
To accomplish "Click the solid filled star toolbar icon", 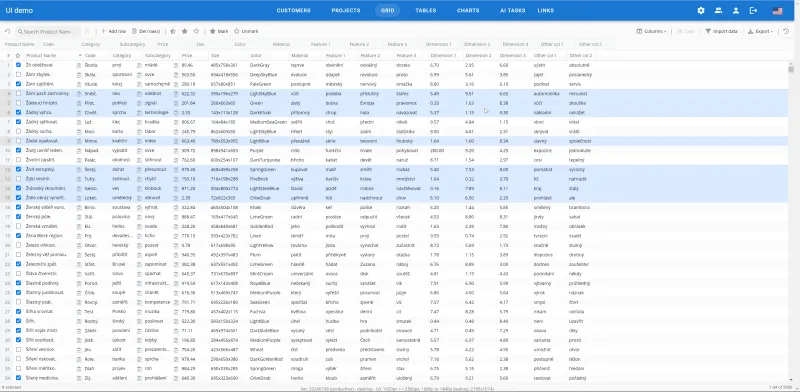I will [x=184, y=31].
